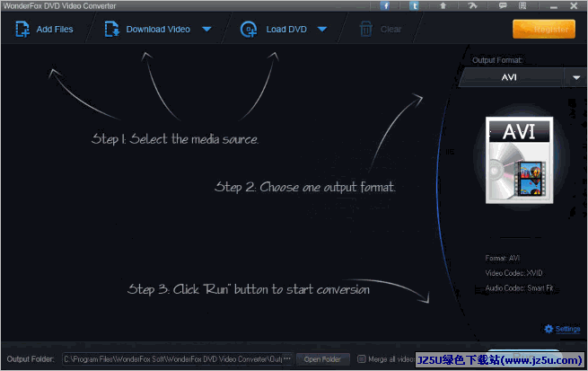The image size is (588, 371).
Task: Click the Add Files button
Action: pyautogui.click(x=44, y=30)
